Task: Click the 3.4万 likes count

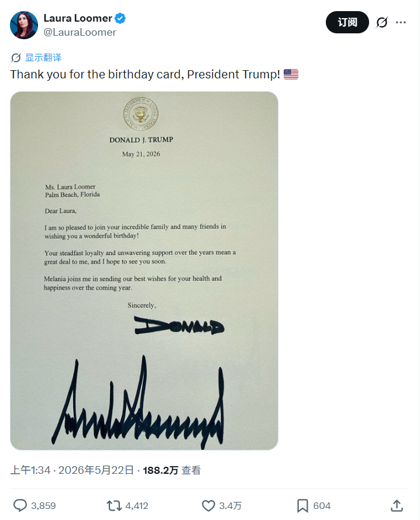Action: point(230,506)
